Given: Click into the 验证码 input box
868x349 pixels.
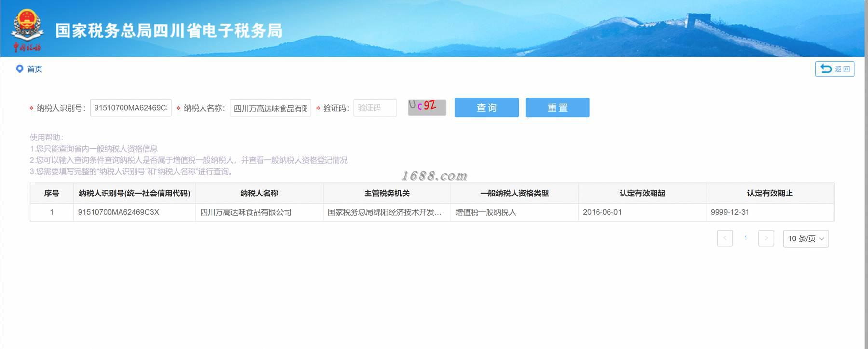Looking at the screenshot, I should [375, 108].
